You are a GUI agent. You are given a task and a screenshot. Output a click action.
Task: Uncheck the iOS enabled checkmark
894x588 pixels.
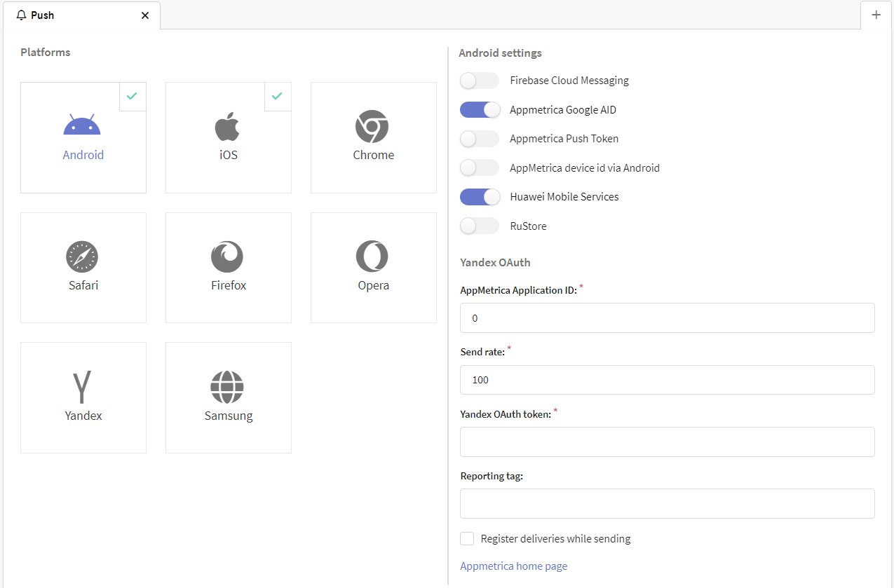pos(278,97)
